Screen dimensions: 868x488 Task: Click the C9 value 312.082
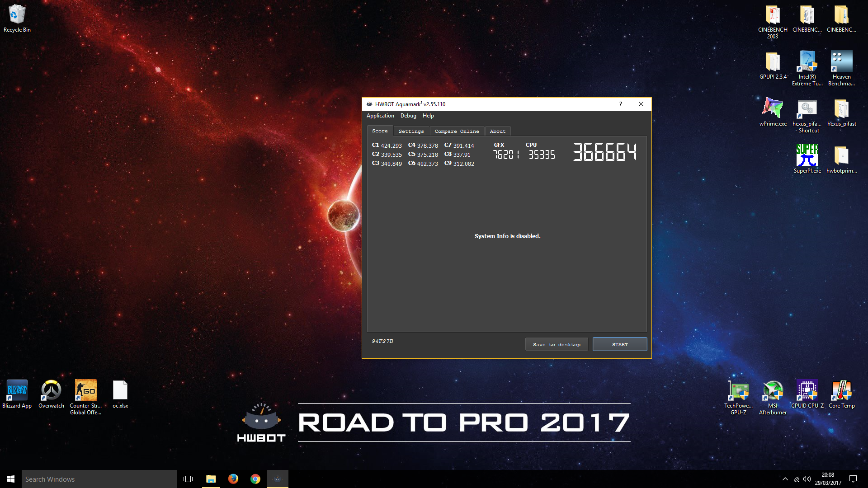click(x=463, y=164)
